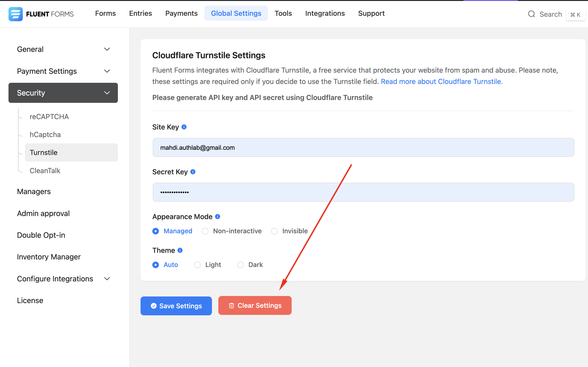Click the Save Settings button
The height and width of the screenshot is (367, 588).
point(176,306)
